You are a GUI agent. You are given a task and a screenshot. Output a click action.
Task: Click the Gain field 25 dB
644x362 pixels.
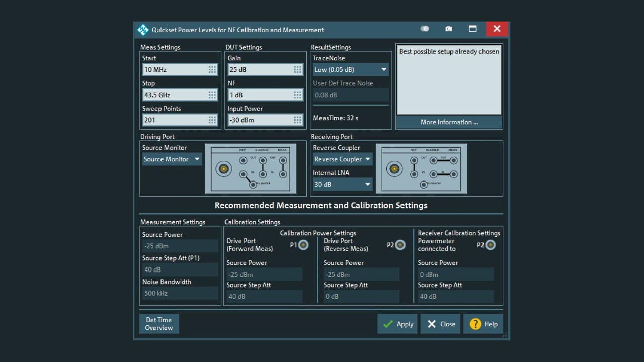tap(266, 69)
